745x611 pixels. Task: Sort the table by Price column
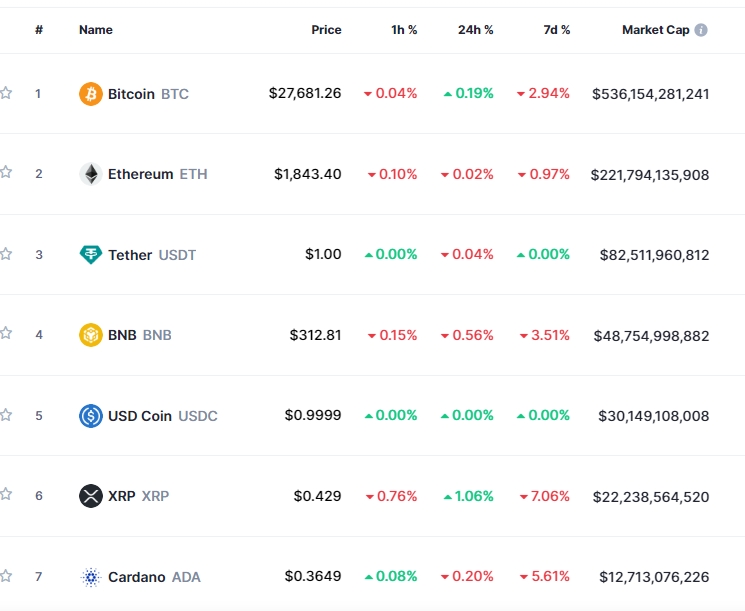[326, 30]
